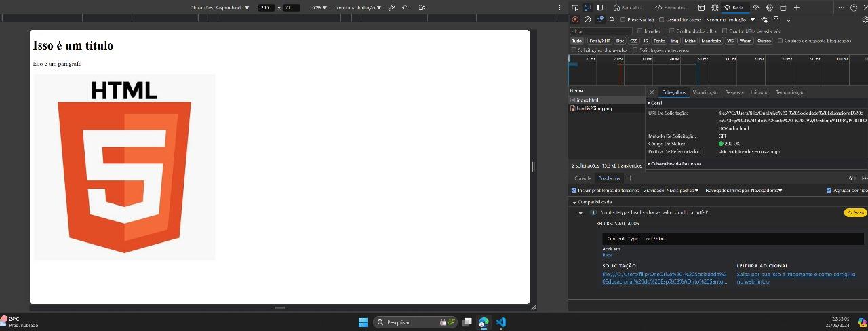Screen dimensions: 868x331
Task: Switch to Resposta request tab
Action: (x=734, y=92)
